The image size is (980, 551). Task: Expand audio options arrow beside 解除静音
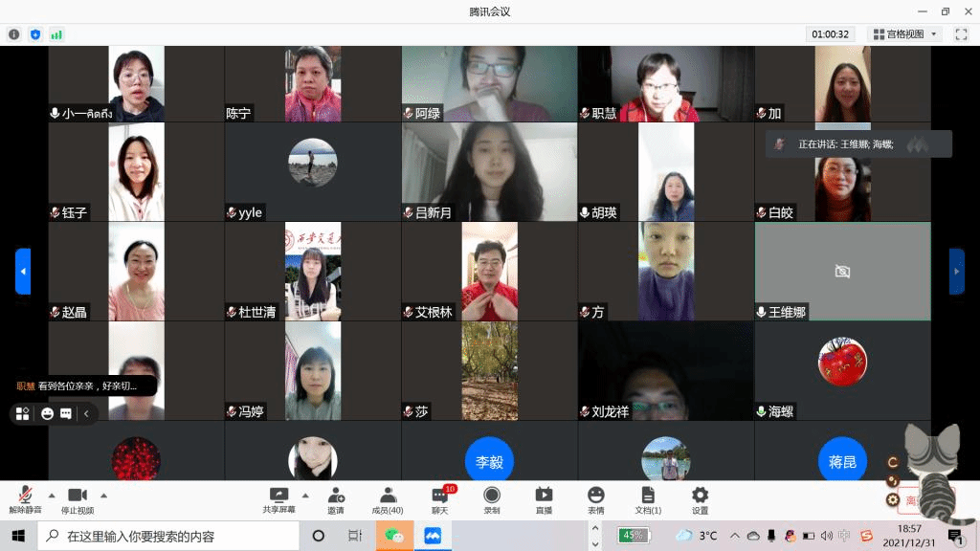pos(52,496)
